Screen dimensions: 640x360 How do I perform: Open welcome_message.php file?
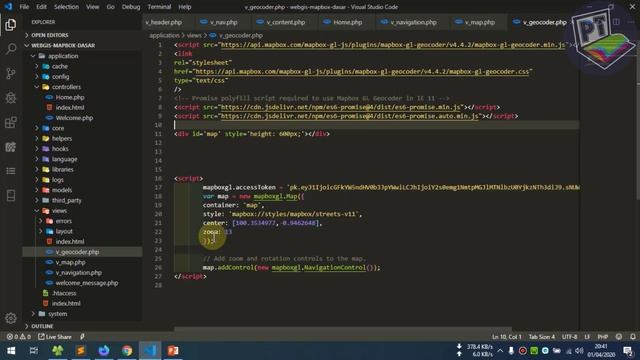click(x=87, y=283)
